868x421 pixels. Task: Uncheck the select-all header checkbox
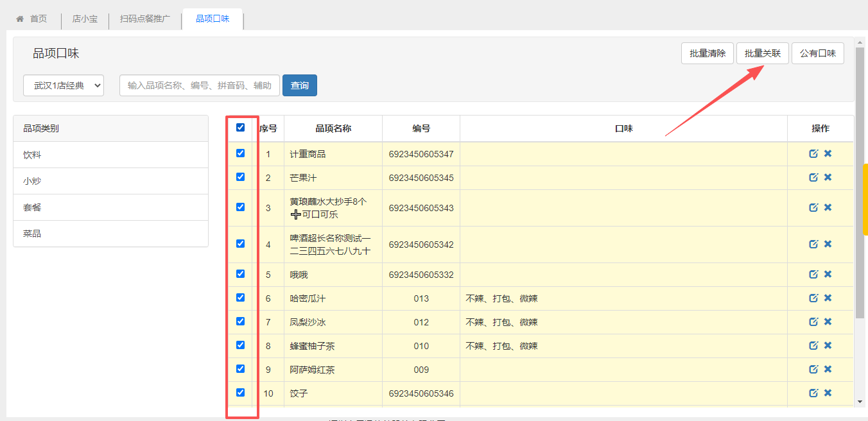pos(241,128)
